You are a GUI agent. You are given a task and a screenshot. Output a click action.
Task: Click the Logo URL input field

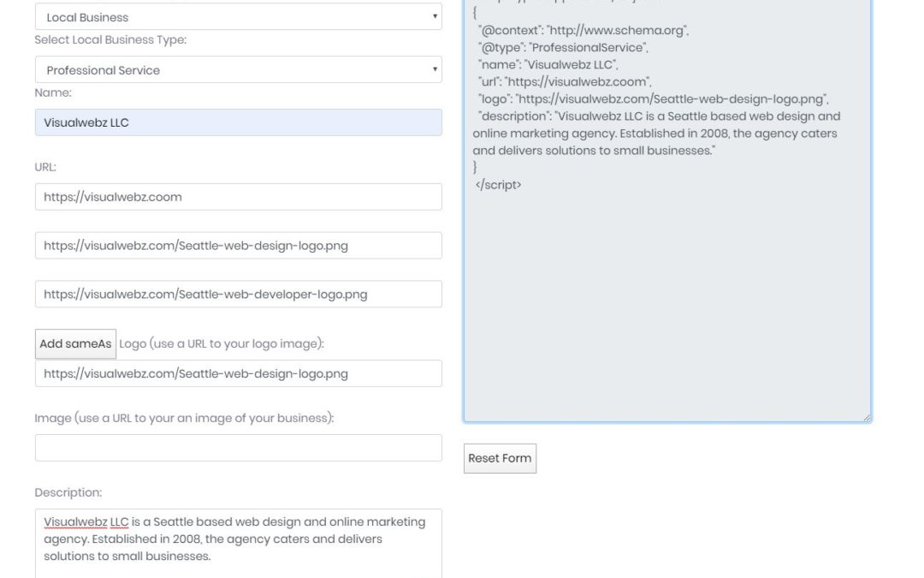coord(238,373)
